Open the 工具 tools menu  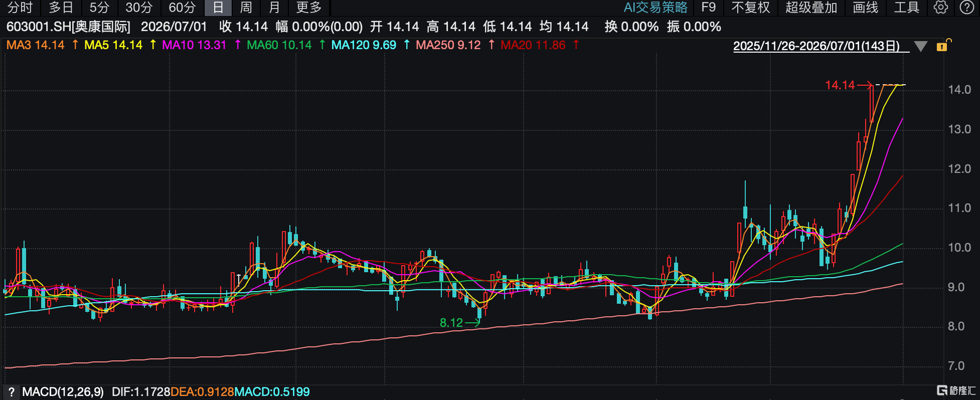point(906,8)
